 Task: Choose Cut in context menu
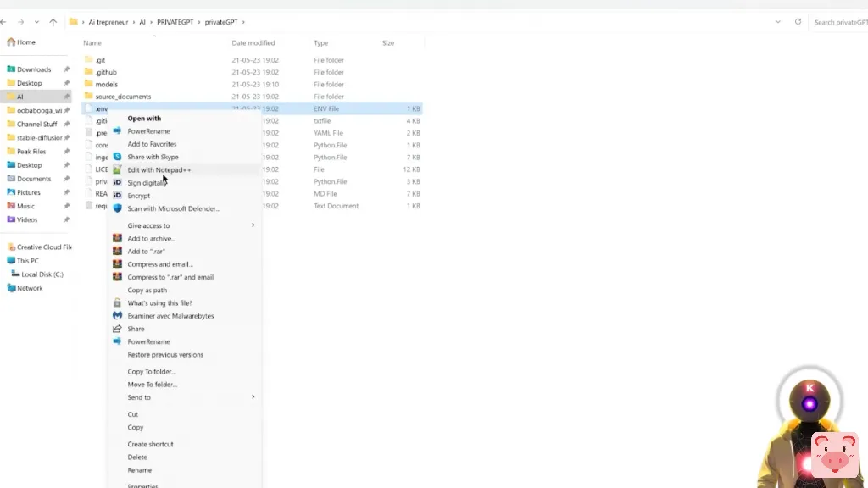point(133,414)
